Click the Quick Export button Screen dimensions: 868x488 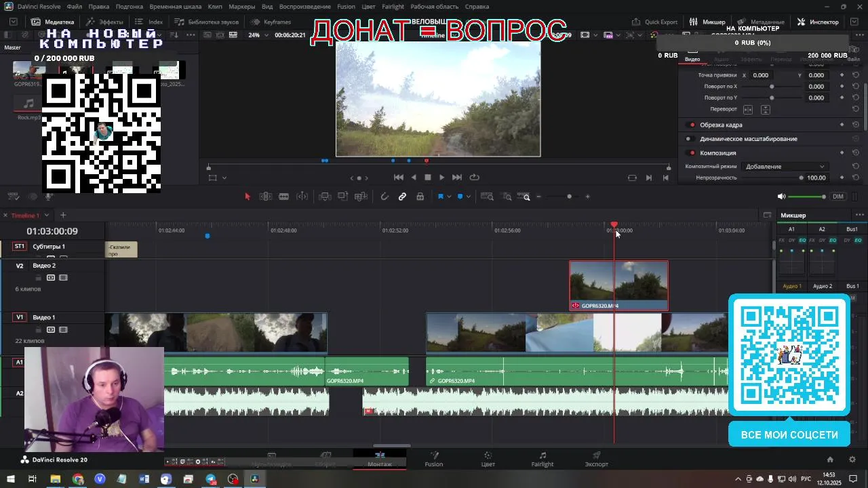tap(655, 22)
